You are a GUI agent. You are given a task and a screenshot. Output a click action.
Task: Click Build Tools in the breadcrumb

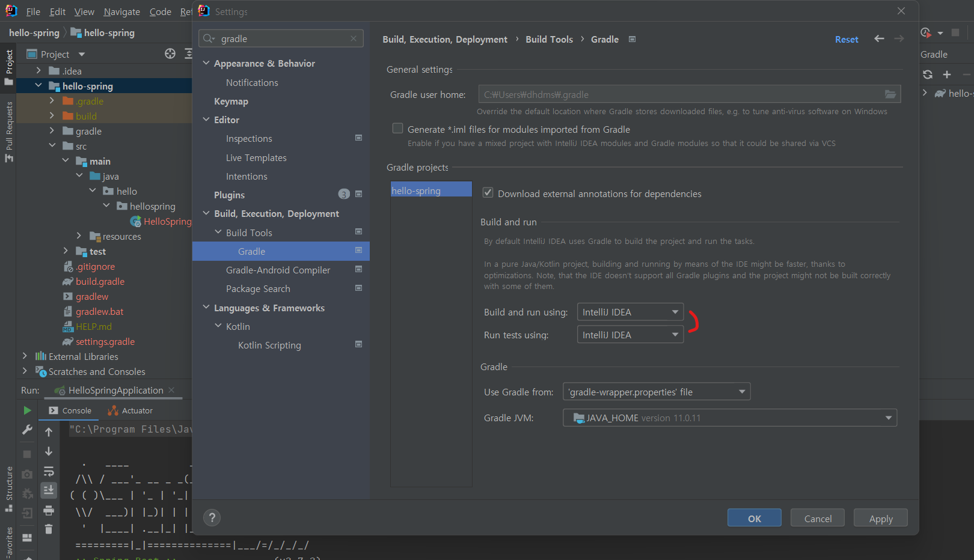(x=549, y=39)
